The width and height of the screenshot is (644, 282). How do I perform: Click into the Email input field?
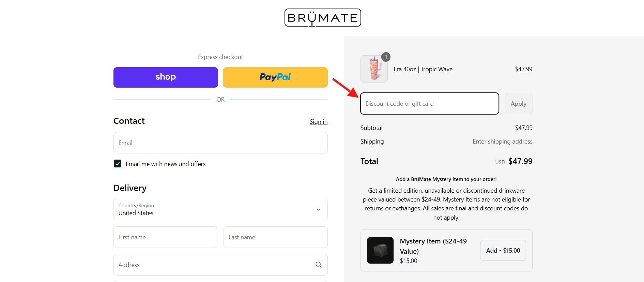pos(220,143)
